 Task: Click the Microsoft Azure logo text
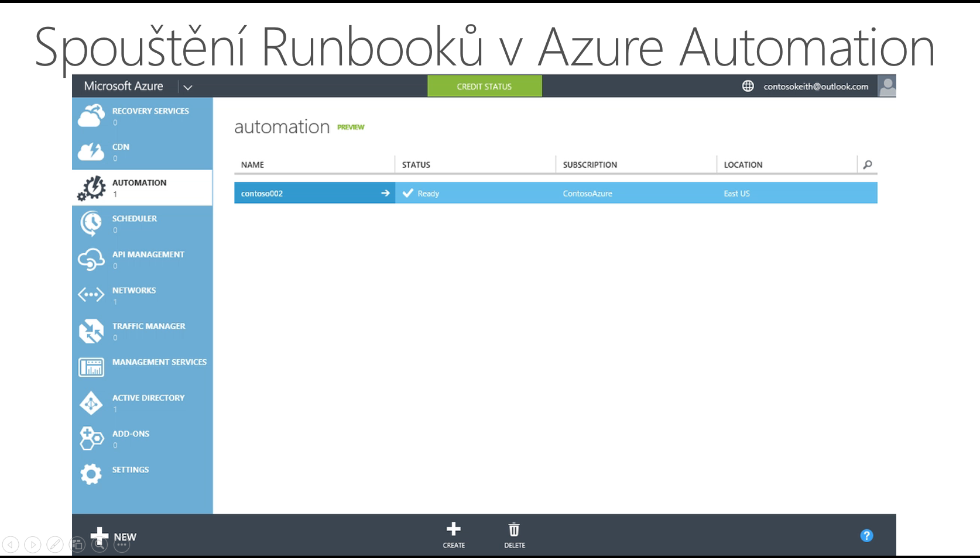tap(124, 86)
